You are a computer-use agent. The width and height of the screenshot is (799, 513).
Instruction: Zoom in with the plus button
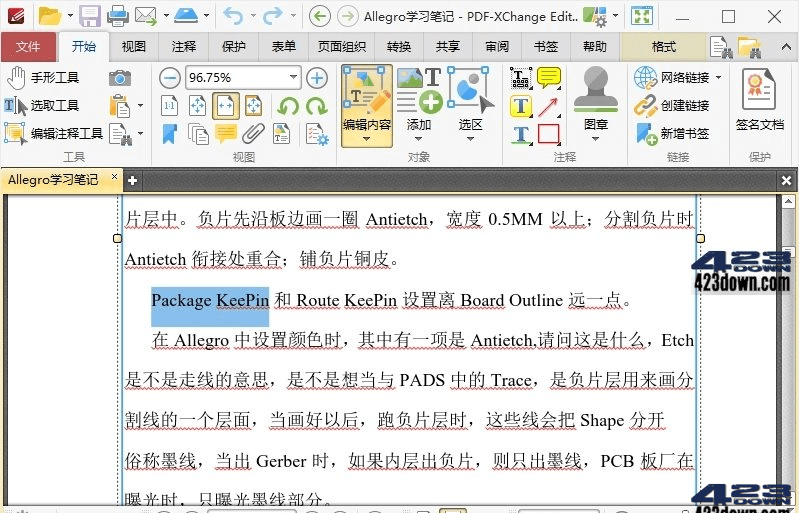coord(317,78)
